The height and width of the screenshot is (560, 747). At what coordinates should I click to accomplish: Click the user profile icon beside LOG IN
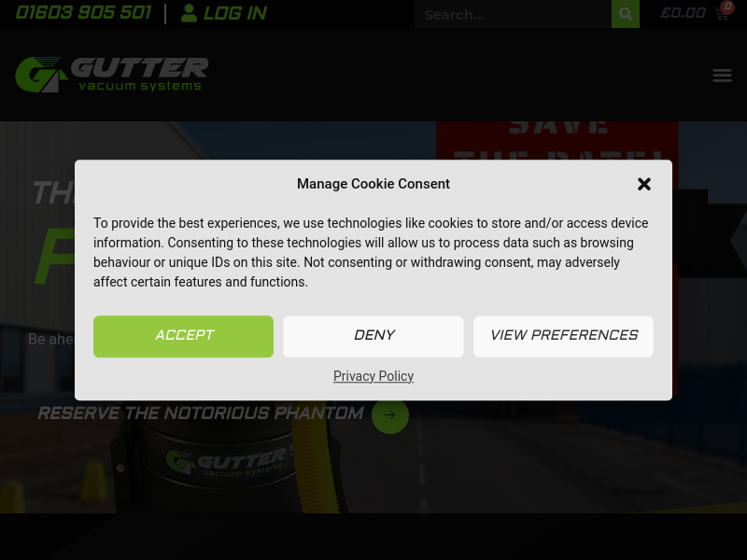(189, 13)
